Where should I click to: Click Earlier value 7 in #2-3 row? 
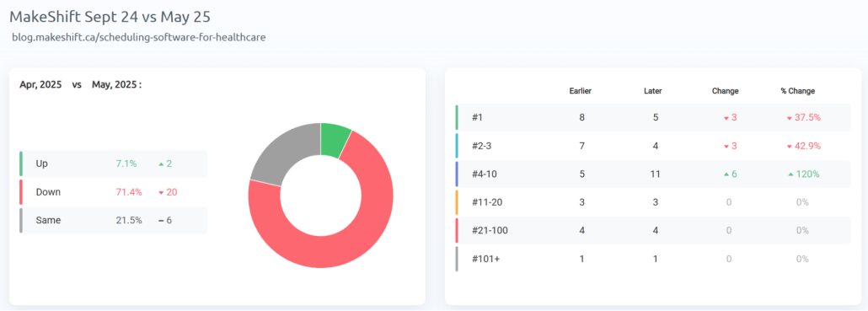pos(581,146)
